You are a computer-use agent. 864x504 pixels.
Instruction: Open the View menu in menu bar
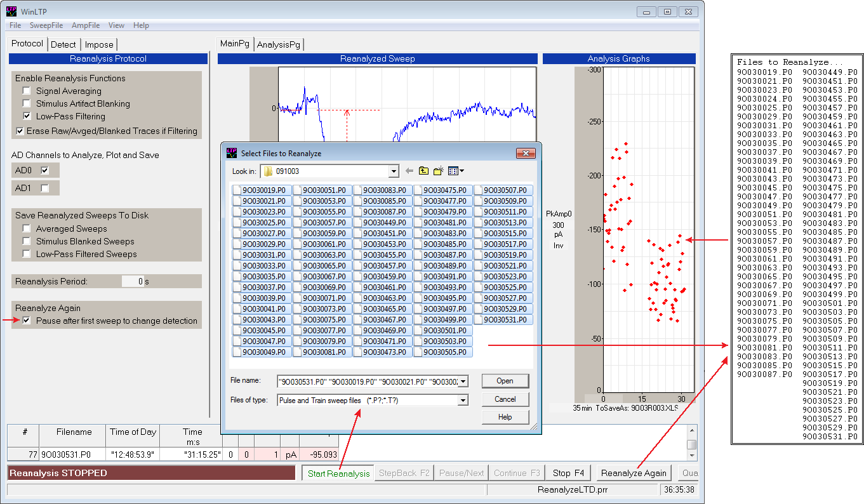coord(116,25)
